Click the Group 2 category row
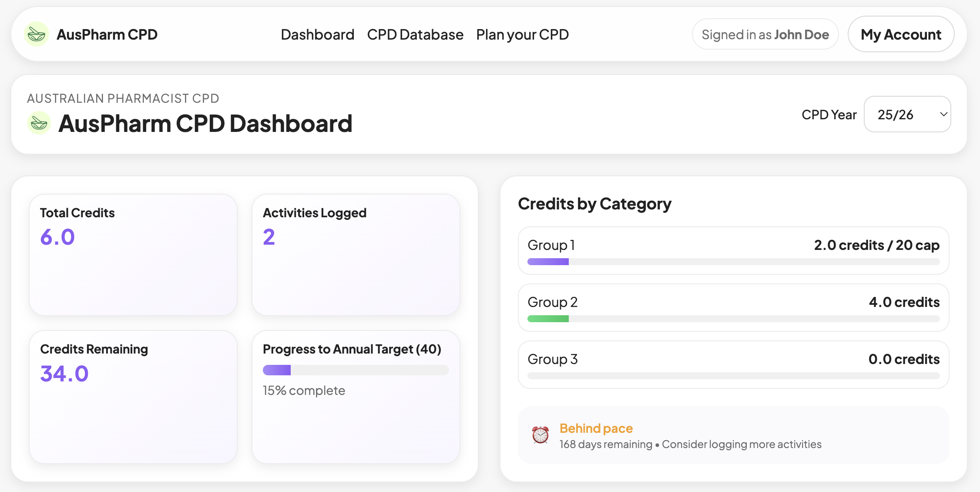The image size is (980, 492). (x=733, y=307)
